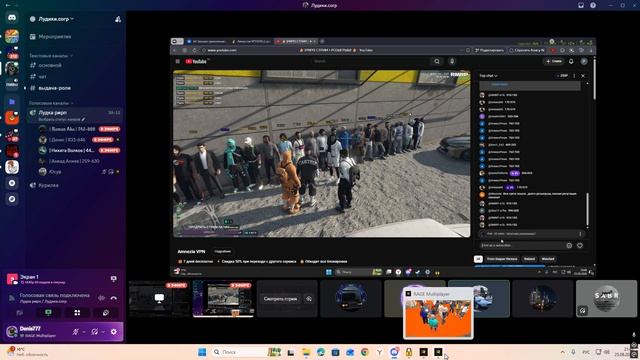Open the yellow lock app on taskbar

click(409, 352)
